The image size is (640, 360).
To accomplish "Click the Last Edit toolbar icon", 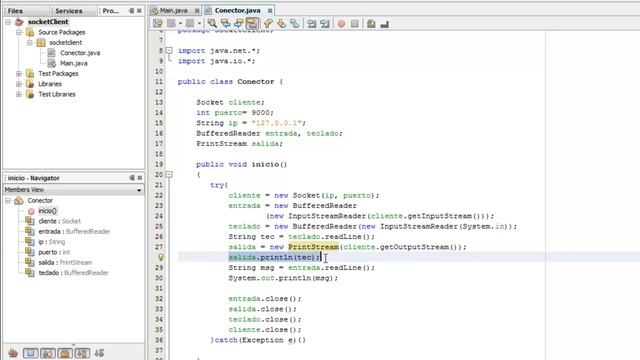I will (158, 24).
